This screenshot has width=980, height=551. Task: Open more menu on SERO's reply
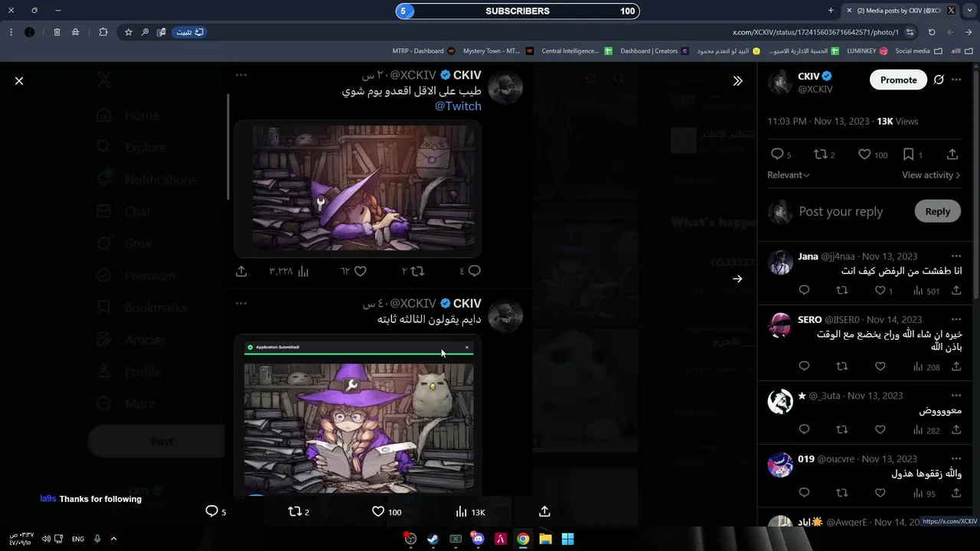pyautogui.click(x=956, y=320)
